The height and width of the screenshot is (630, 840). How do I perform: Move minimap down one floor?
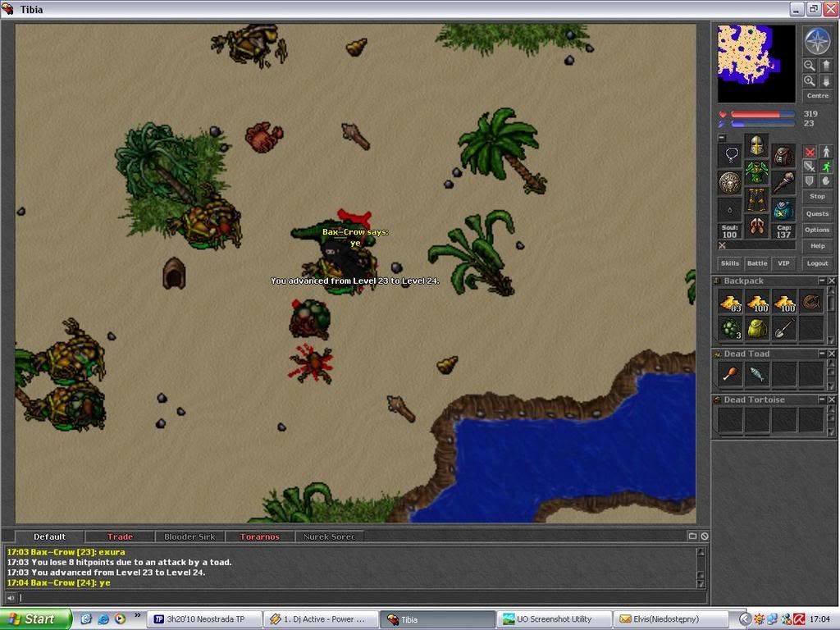825,81
